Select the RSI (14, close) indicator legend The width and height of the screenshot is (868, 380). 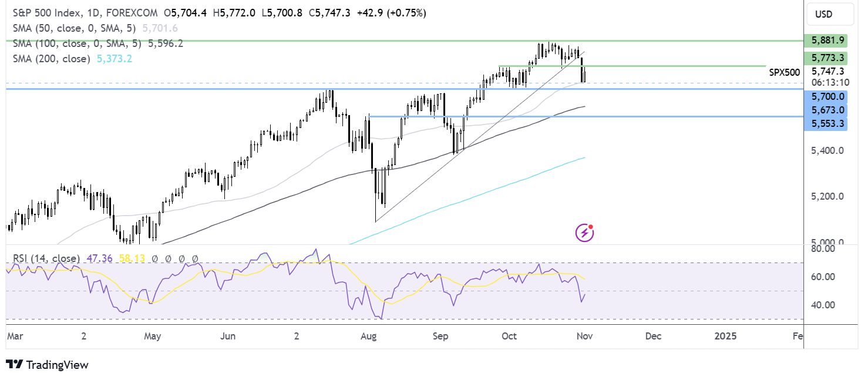click(46, 258)
